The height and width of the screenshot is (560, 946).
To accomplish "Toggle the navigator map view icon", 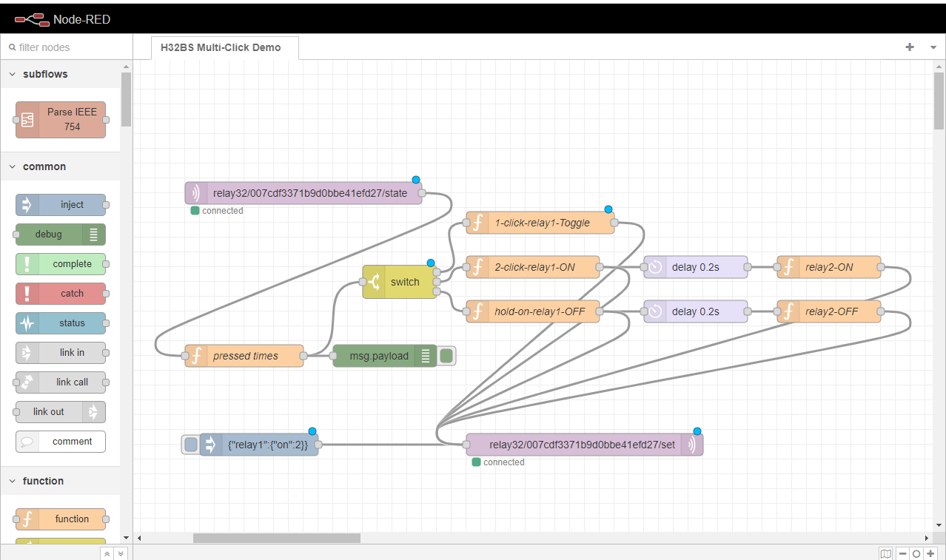I will 886,553.
